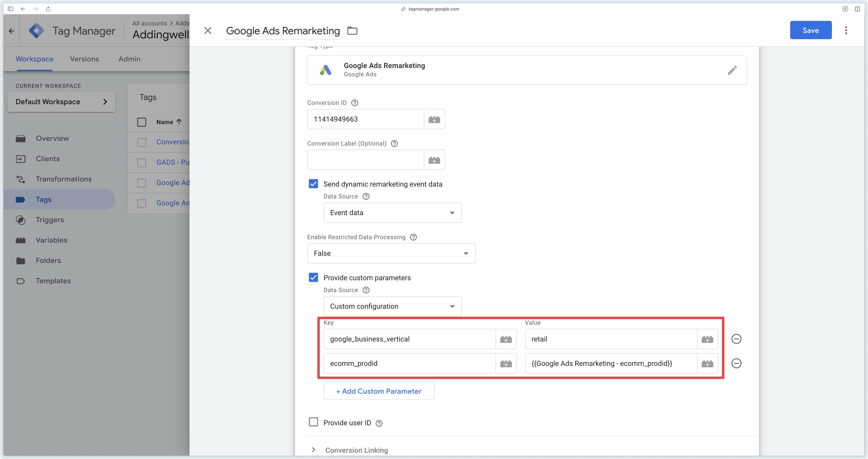
Task: Open Templates in the sidebar
Action: point(59,281)
